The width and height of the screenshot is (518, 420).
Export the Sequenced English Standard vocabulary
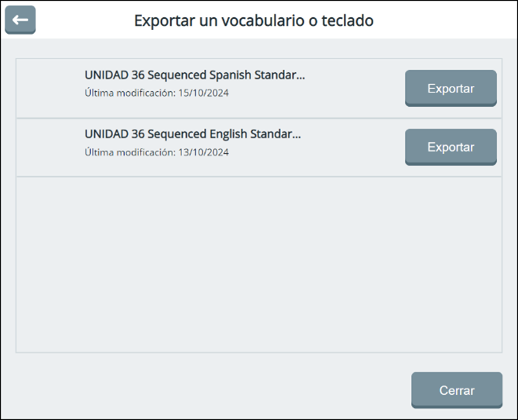[x=451, y=147]
